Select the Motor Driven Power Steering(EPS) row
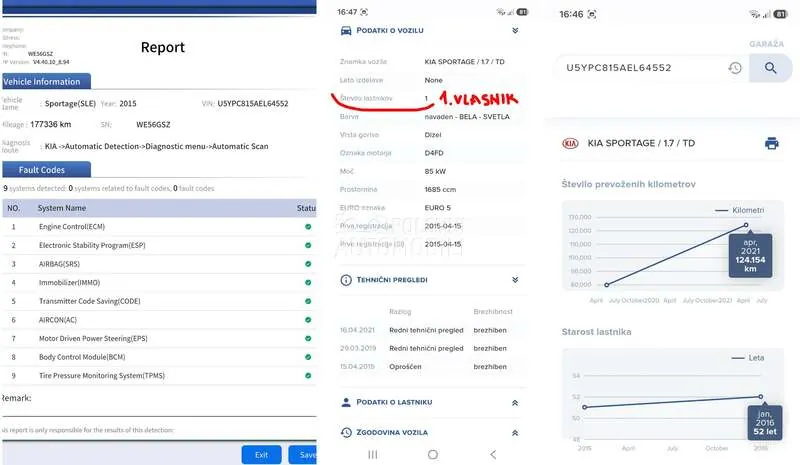 159,338
